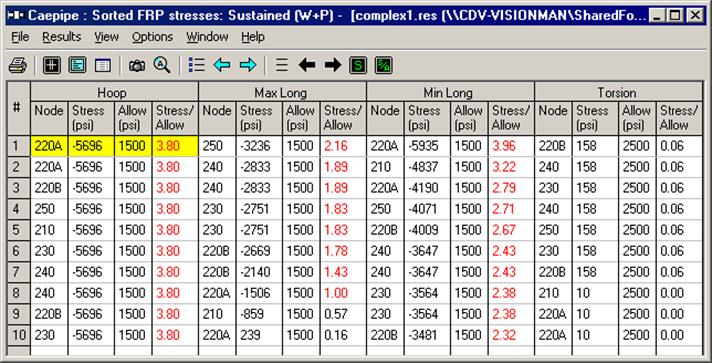Go to next result with cyan right arrow
The width and height of the screenshot is (712, 363).
[x=247, y=65]
